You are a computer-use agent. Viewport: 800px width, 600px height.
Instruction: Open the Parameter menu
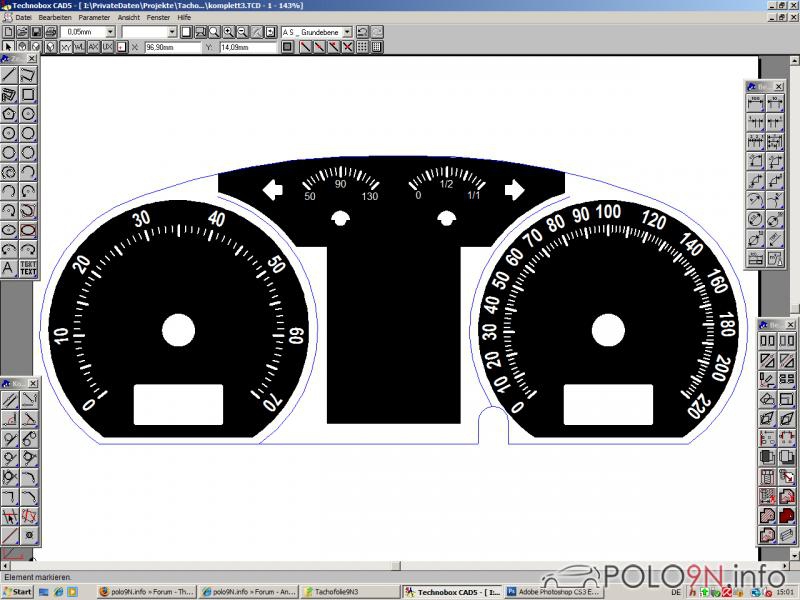point(94,18)
